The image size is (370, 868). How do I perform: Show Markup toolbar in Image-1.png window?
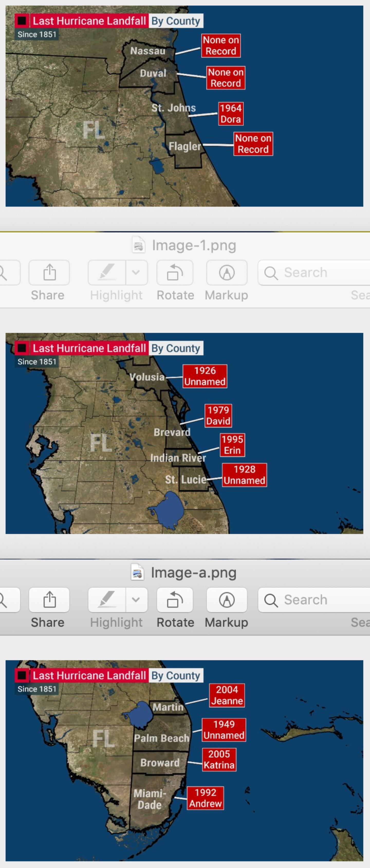tap(227, 272)
